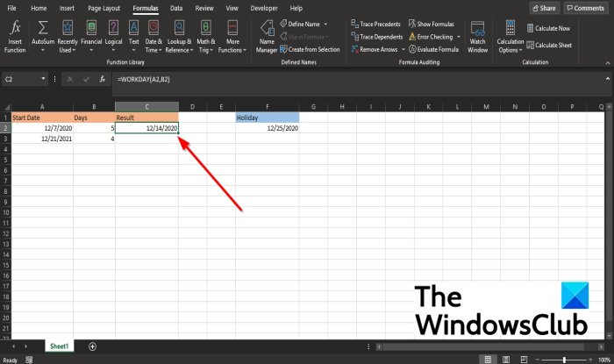Viewport: 614px width, 364px height.
Task: Add a new sheet with the plus icon
Action: 92,346
